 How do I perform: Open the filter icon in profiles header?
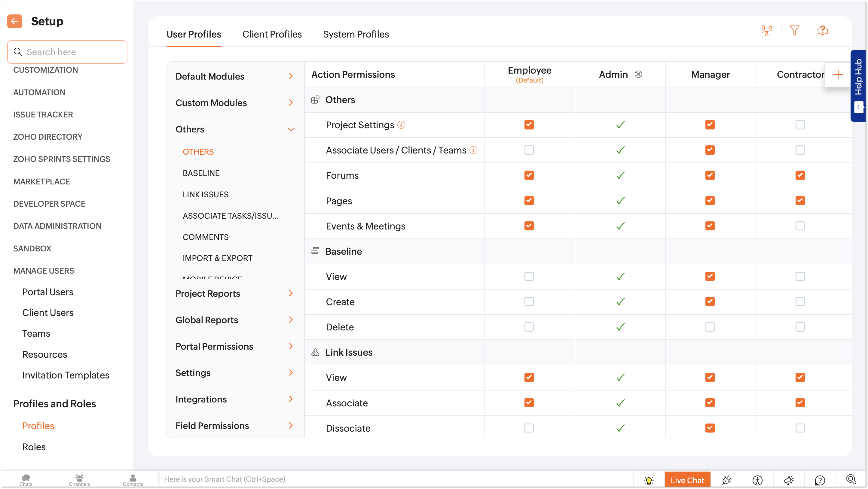tap(794, 31)
